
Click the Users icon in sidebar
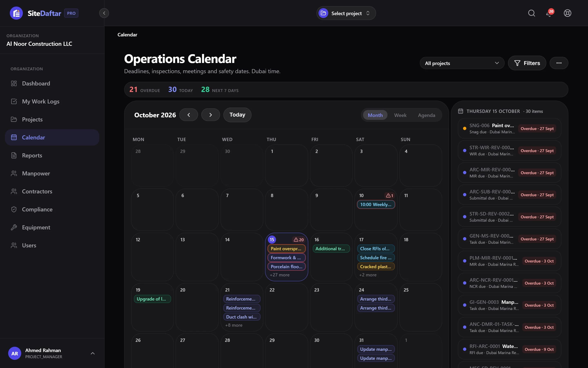14,245
